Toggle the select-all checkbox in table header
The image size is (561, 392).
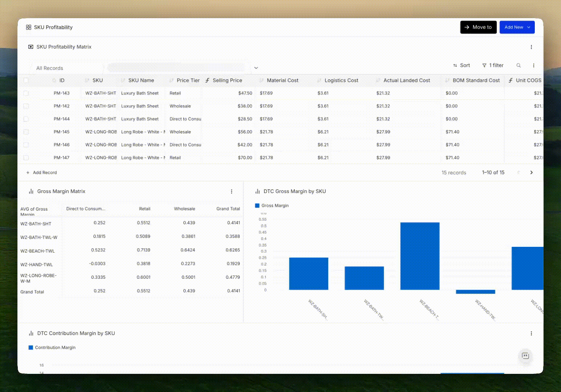tap(26, 81)
